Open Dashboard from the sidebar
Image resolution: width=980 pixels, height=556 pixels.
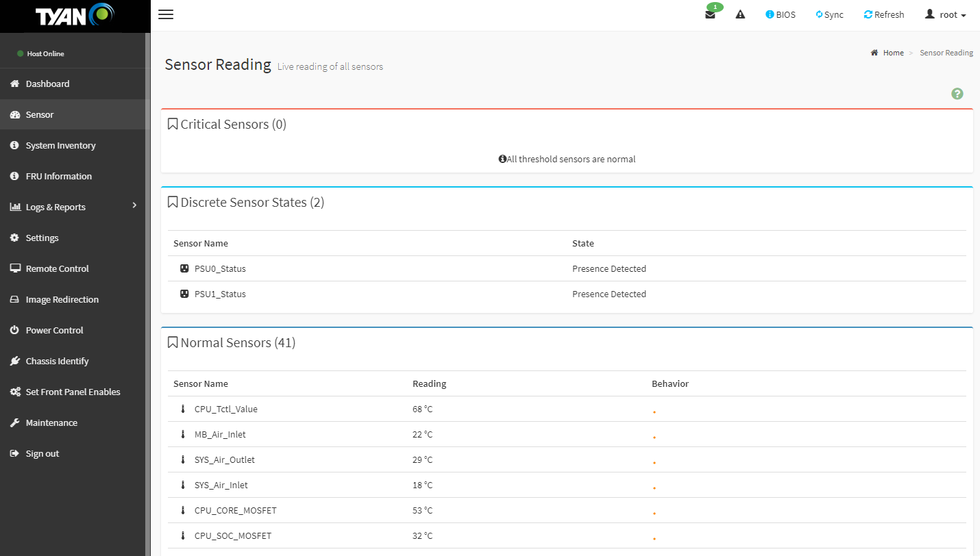pyautogui.click(x=47, y=84)
